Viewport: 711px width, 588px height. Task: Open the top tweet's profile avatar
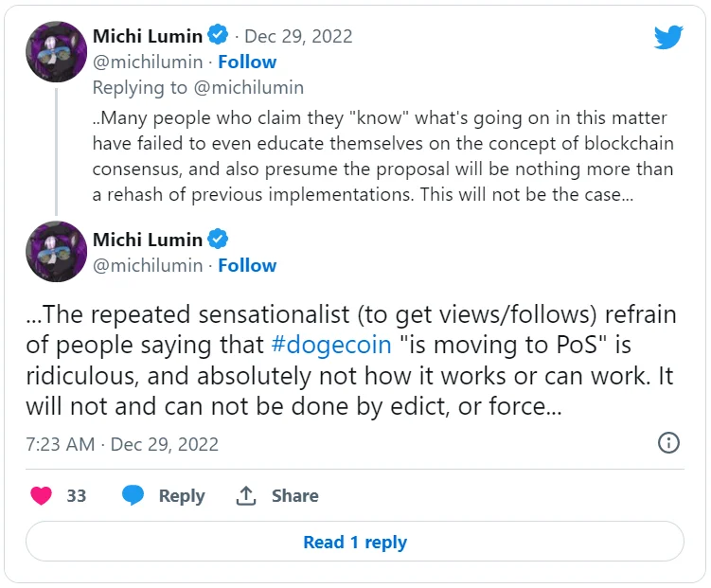(56, 52)
